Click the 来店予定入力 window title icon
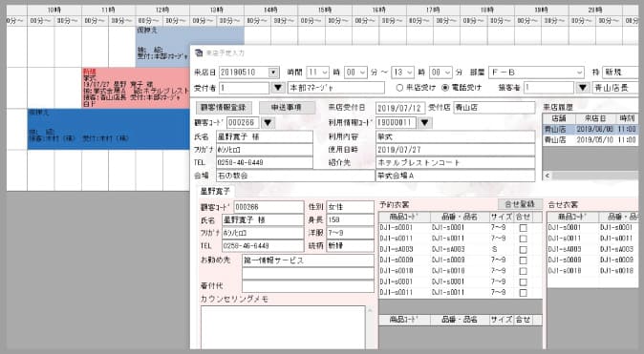The image size is (644, 354). point(199,52)
